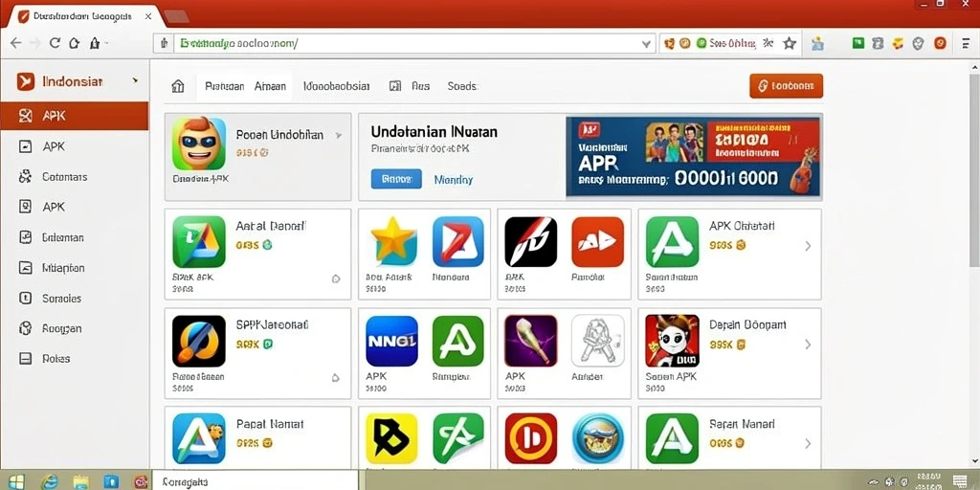Click small icon in Aatal Dapanll card corner

point(336,278)
